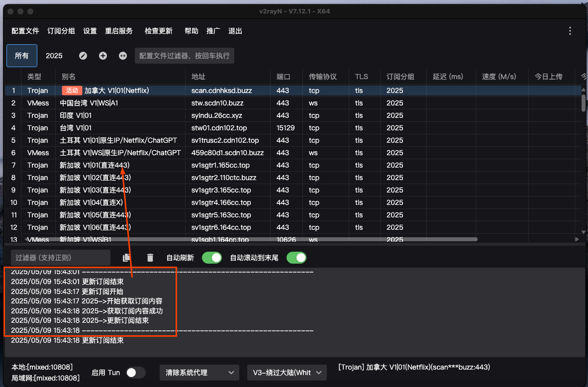Sort by the TLS column header
Image resolution: width=588 pixels, height=387 pixels.
pyautogui.click(x=365, y=77)
